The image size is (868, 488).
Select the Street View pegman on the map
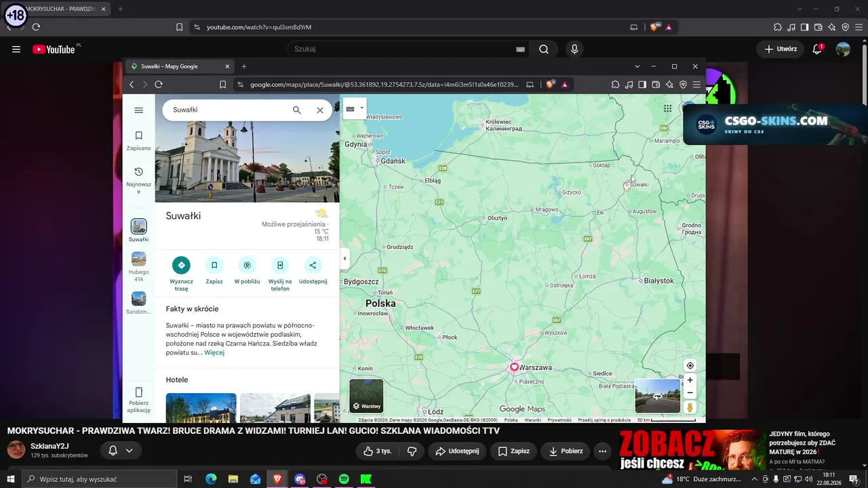coord(690,407)
